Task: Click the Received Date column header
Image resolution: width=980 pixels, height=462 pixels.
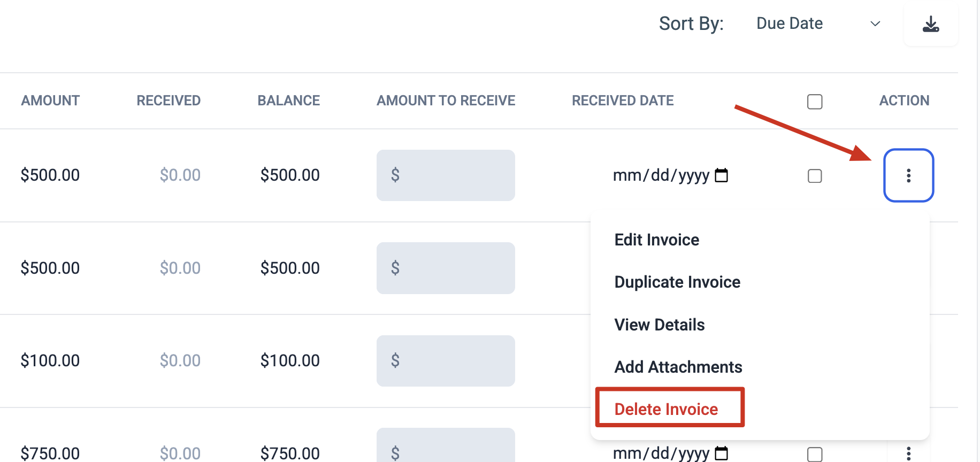Action: point(623,101)
